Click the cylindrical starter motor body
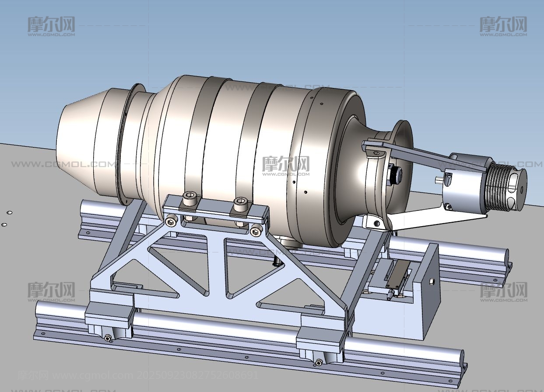 [x=467, y=192]
